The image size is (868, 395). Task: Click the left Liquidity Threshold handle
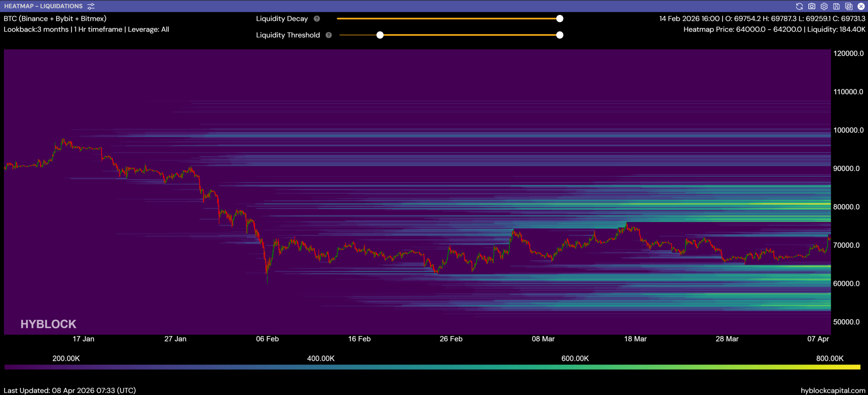coord(380,35)
